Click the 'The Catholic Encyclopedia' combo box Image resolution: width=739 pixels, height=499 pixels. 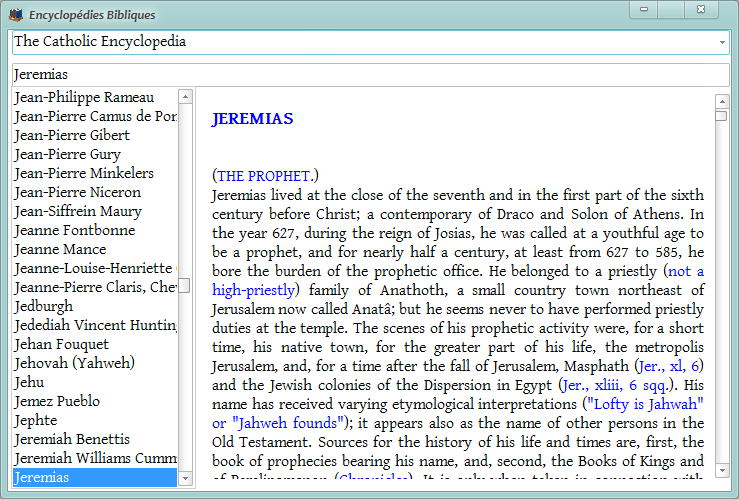[x=370, y=42]
